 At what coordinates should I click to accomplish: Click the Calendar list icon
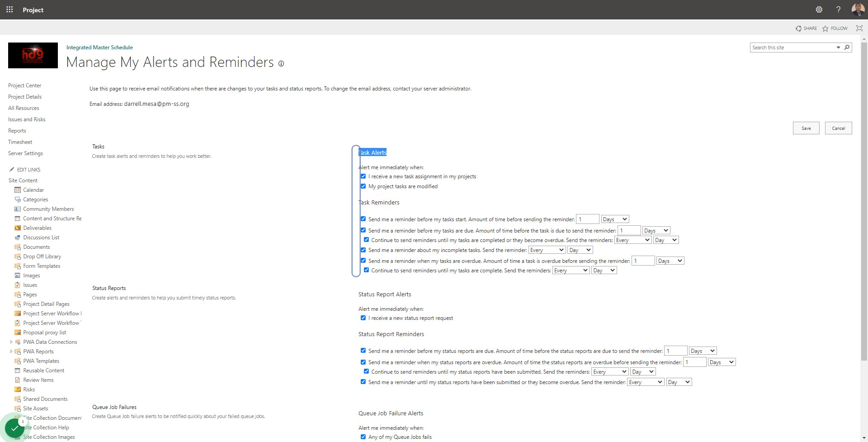(x=18, y=190)
